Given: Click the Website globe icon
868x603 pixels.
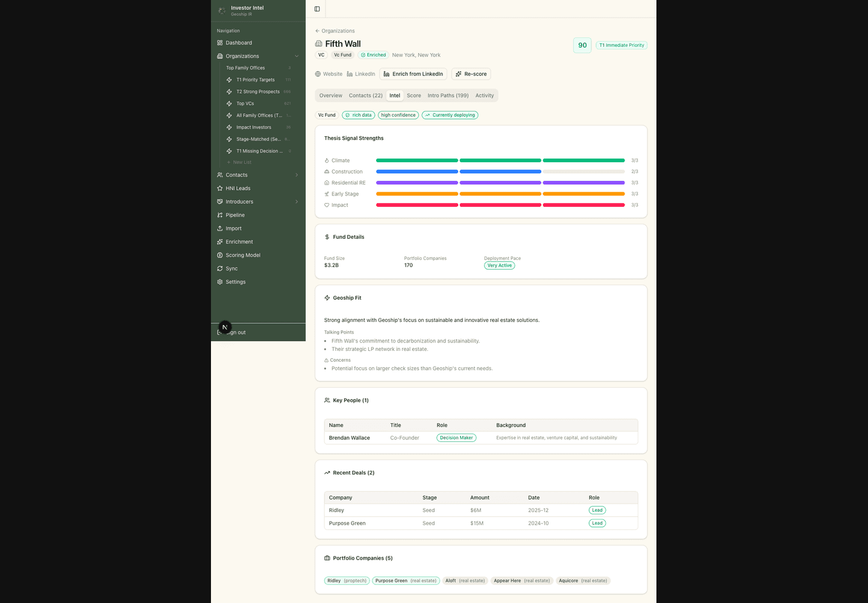Looking at the screenshot, I should [318, 74].
